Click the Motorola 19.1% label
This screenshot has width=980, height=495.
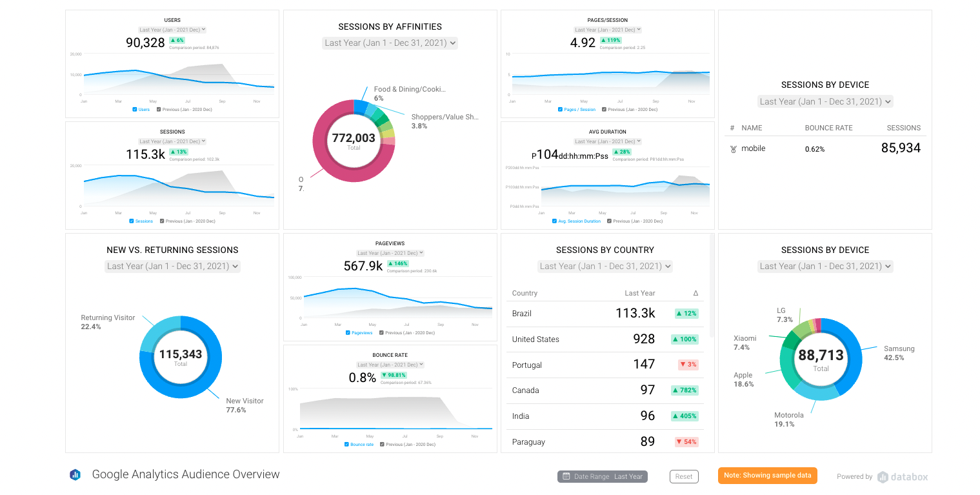[789, 419]
